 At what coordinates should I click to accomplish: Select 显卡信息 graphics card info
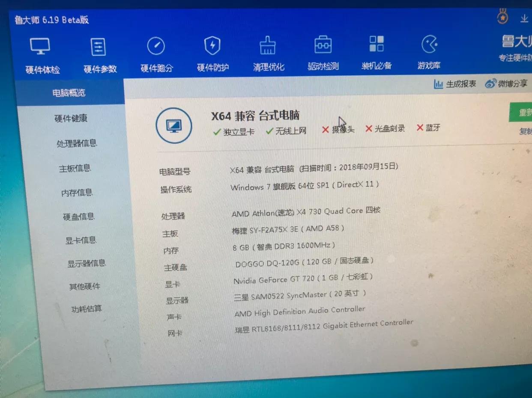click(82, 240)
